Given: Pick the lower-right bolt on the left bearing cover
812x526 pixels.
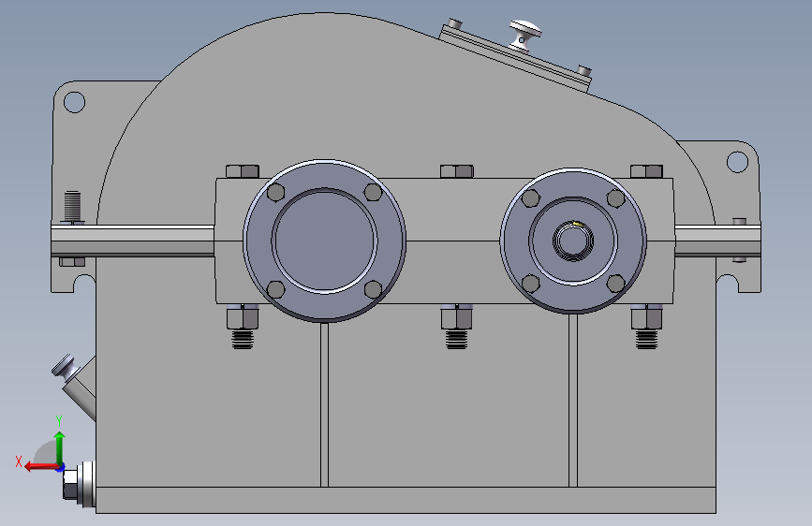Looking at the screenshot, I should click(x=373, y=289).
